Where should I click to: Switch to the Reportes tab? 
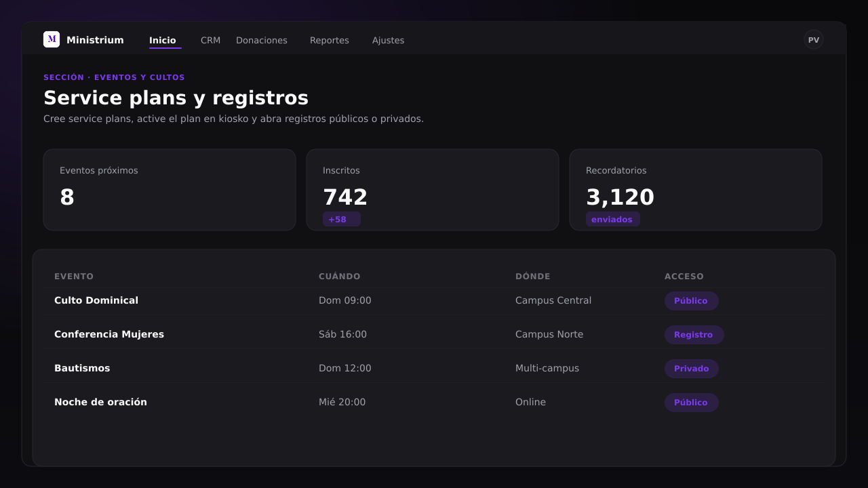[x=330, y=41]
